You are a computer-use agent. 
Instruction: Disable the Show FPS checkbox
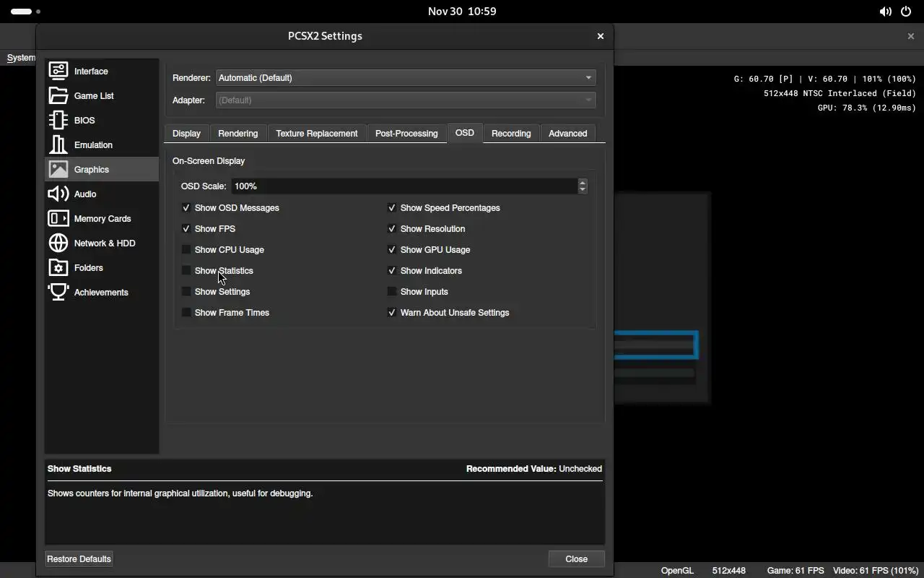(186, 228)
